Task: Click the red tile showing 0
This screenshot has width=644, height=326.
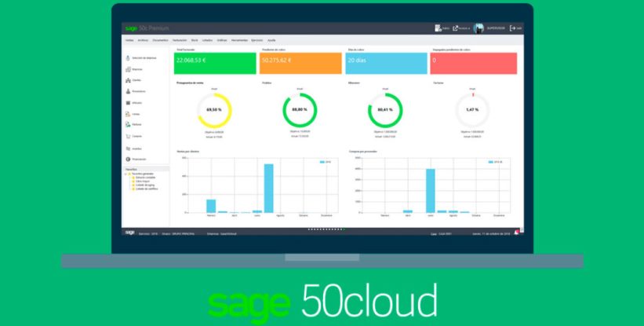Action: point(474,64)
